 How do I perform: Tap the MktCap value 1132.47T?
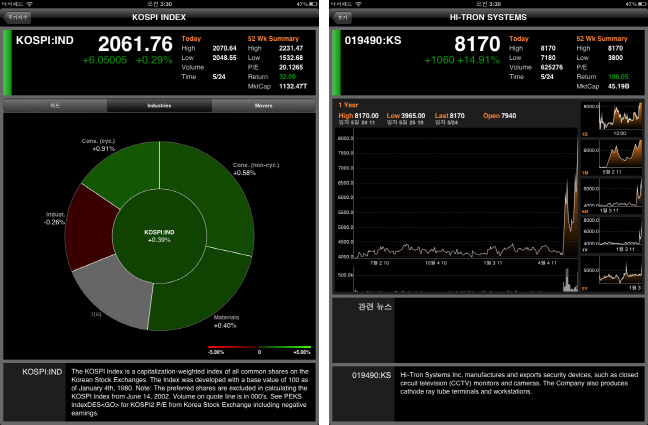pos(293,86)
